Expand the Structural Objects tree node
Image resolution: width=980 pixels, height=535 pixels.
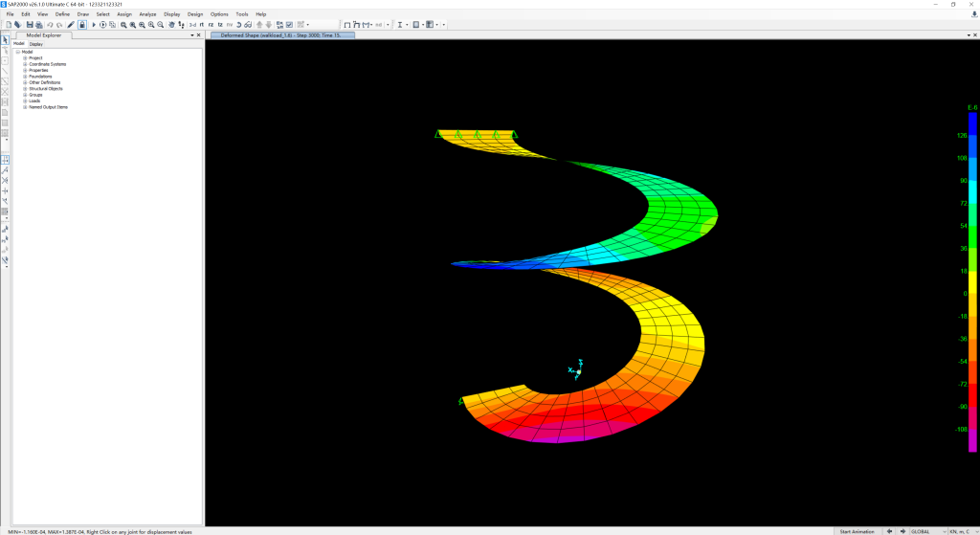pos(25,88)
